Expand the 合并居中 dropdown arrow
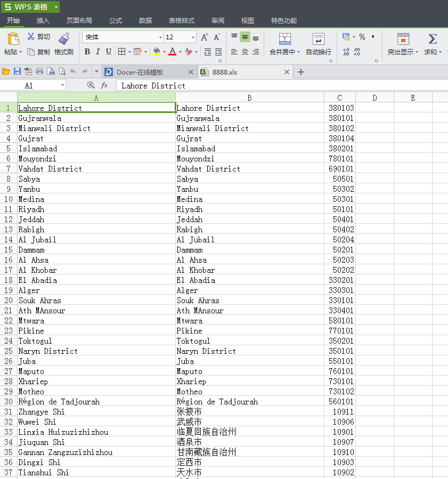 click(x=298, y=52)
